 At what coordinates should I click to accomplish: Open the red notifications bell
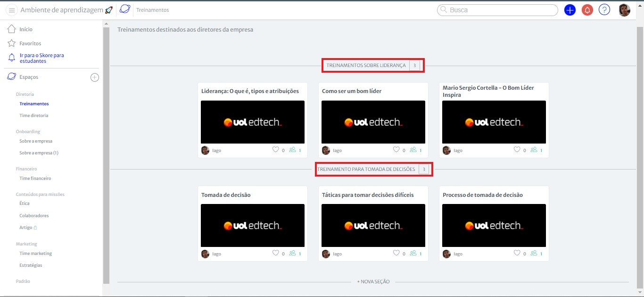[x=587, y=10]
